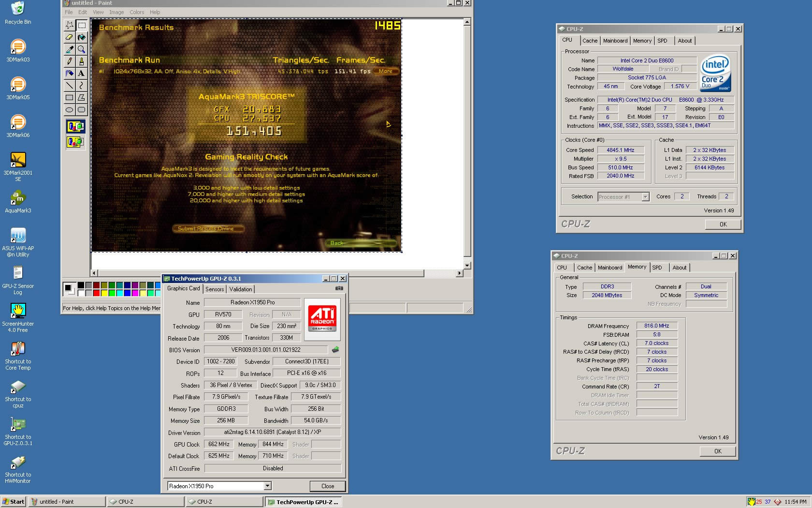Viewport: 812px width, 508px height.
Task: Click the Driver Version field in GPU-Z
Action: coord(273,433)
